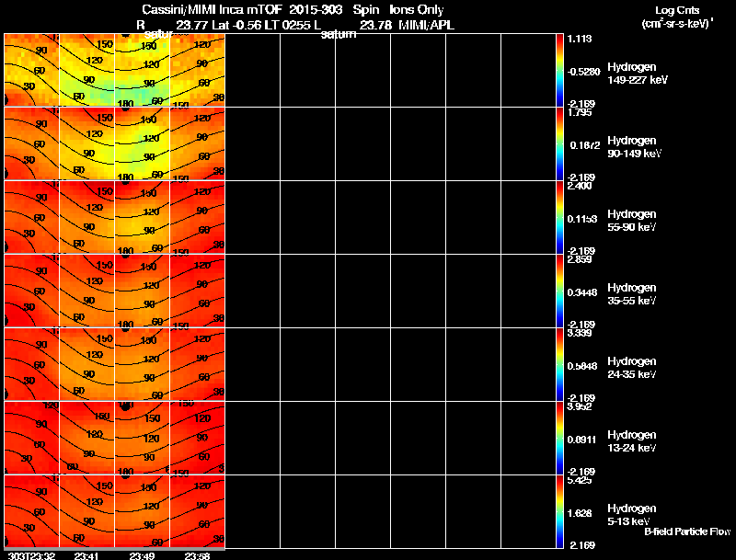Select the Hydrogen 13-24 keV label
Image resolution: width=736 pixels, height=560 pixels.
click(632, 441)
